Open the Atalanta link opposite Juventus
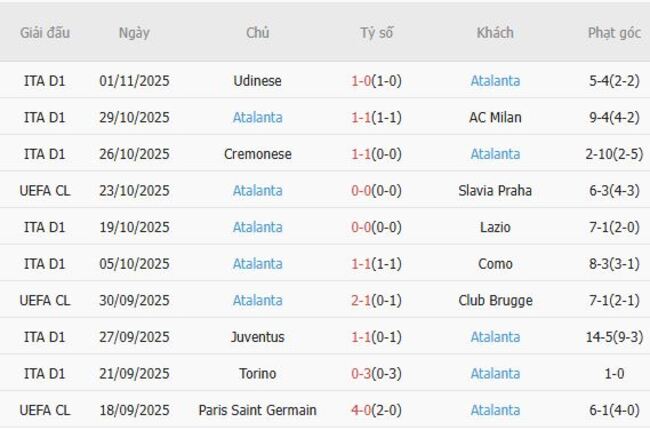 (x=495, y=337)
